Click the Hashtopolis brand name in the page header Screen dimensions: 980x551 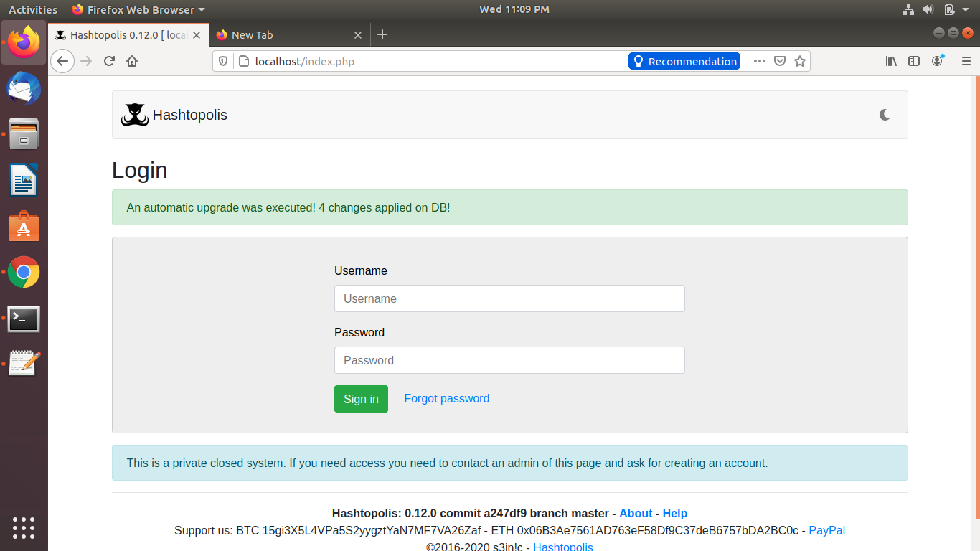[190, 115]
